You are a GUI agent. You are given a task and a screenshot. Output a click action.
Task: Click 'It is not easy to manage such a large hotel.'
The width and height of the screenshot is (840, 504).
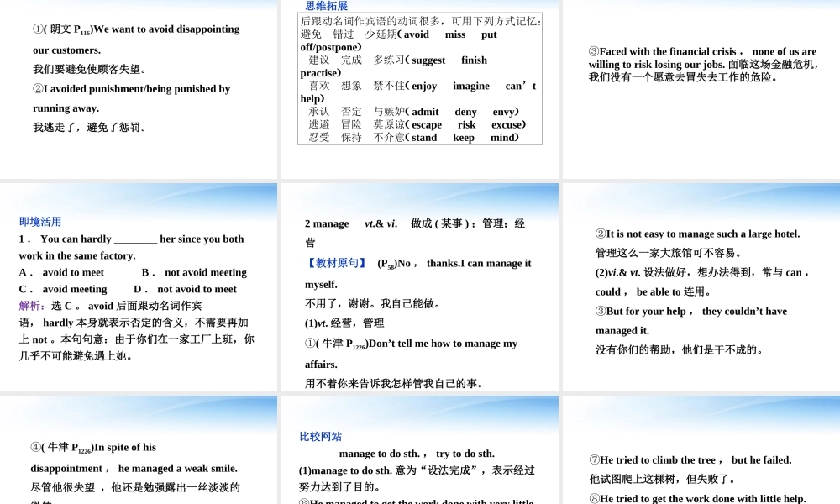coord(697,234)
